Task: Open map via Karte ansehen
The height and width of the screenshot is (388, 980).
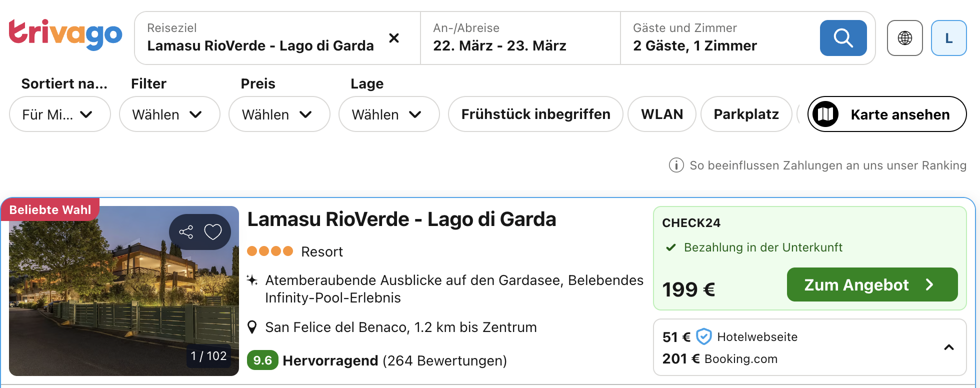Action: click(x=886, y=114)
